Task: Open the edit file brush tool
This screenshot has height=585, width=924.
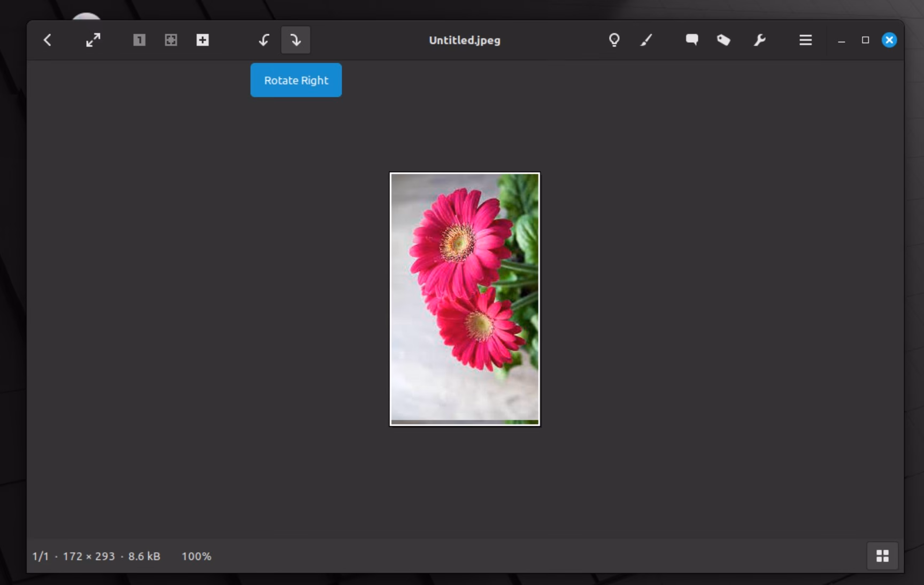Action: [x=646, y=40]
